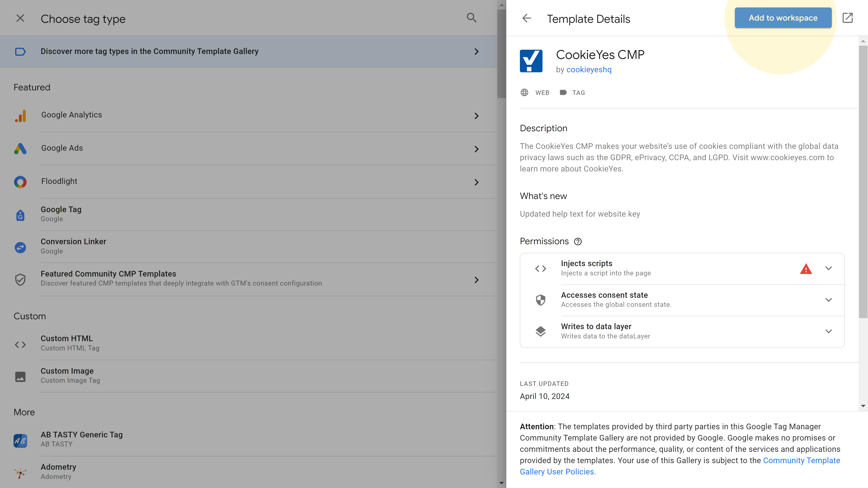The width and height of the screenshot is (868, 488).
Task: Expand Floodlight tag options
Action: coord(476,182)
